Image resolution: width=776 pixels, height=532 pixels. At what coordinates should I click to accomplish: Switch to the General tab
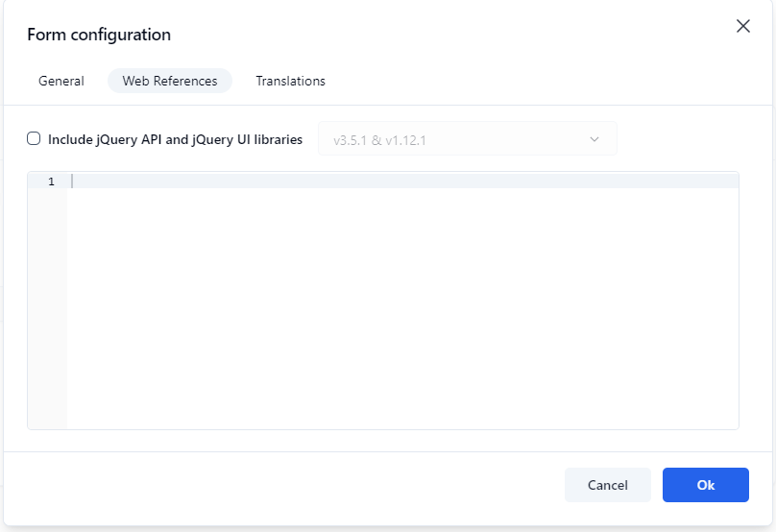[61, 81]
